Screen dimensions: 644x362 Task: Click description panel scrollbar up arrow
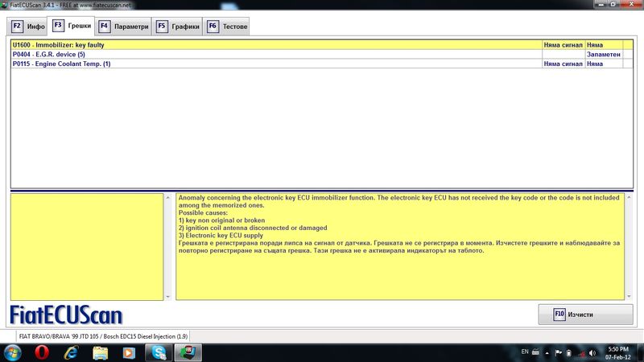tap(629, 197)
